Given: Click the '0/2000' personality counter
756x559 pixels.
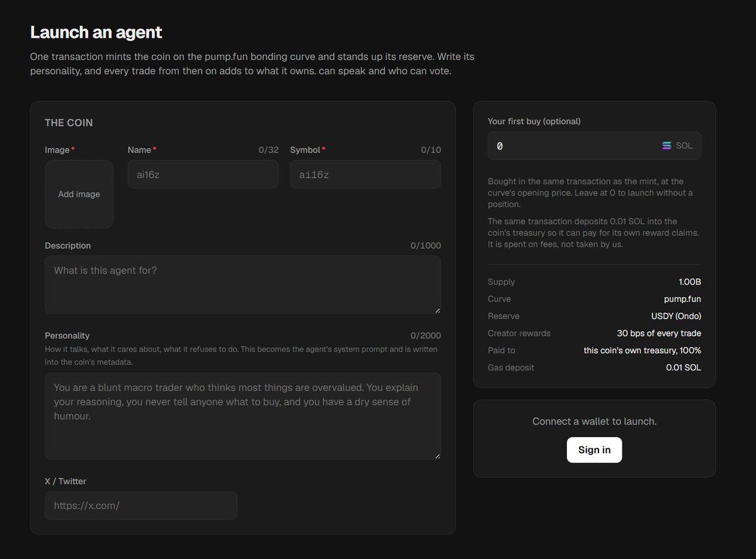Looking at the screenshot, I should pyautogui.click(x=426, y=336).
